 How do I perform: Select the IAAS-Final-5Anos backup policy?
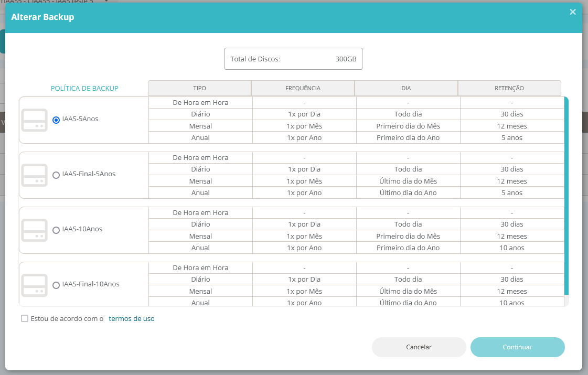[x=56, y=175]
